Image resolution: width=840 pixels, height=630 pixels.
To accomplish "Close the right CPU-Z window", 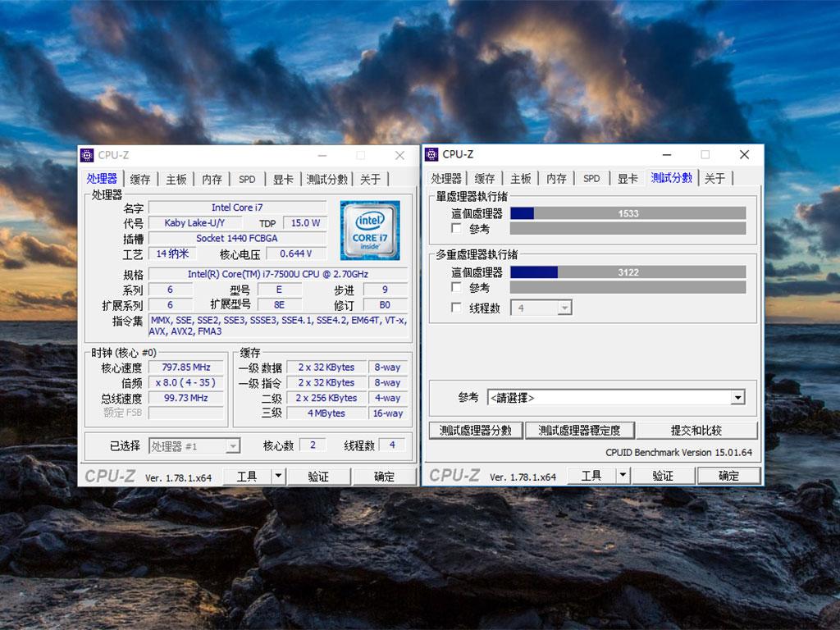I will point(744,154).
